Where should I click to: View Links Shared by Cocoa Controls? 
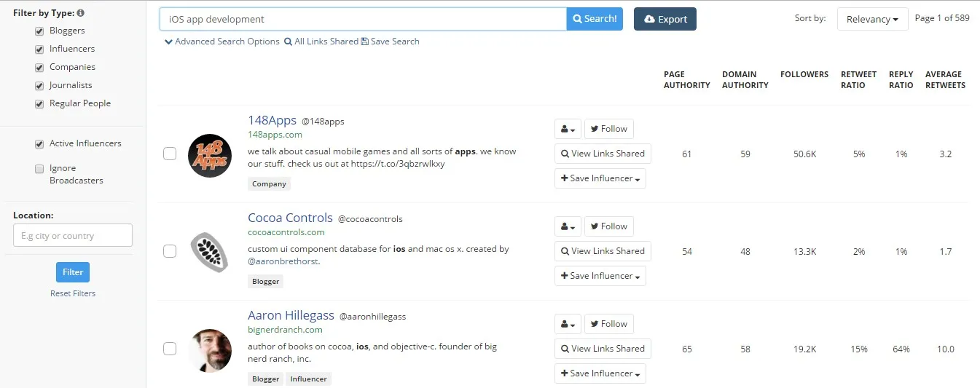coord(603,251)
